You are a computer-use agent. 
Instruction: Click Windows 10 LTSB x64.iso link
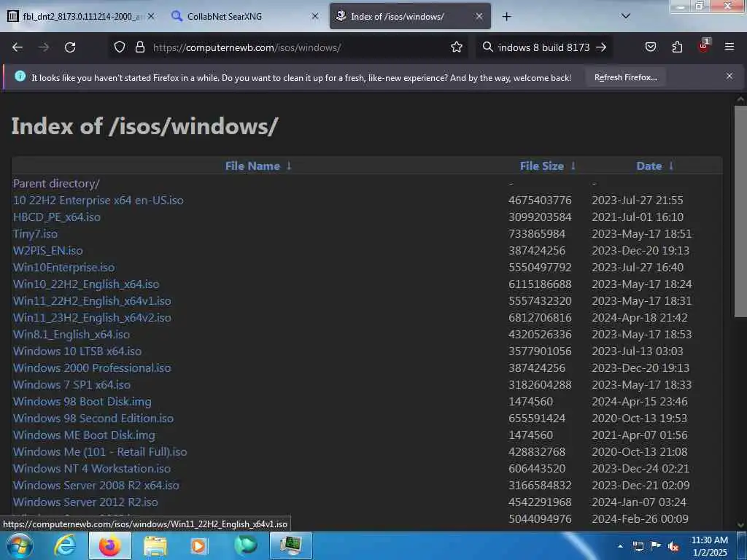coord(77,351)
